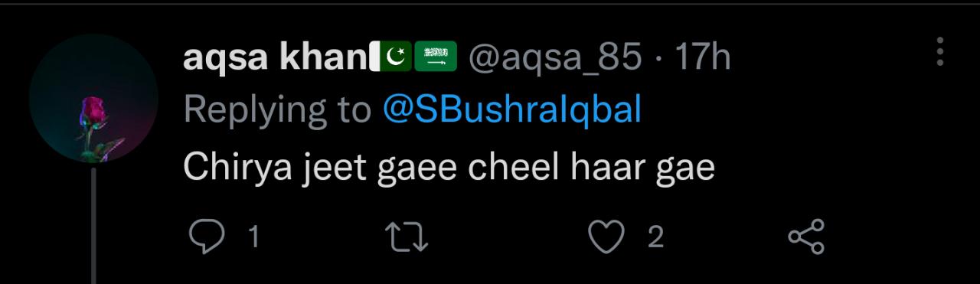Open the share icon on the tweet
This screenshot has width=980, height=284.
(x=806, y=237)
